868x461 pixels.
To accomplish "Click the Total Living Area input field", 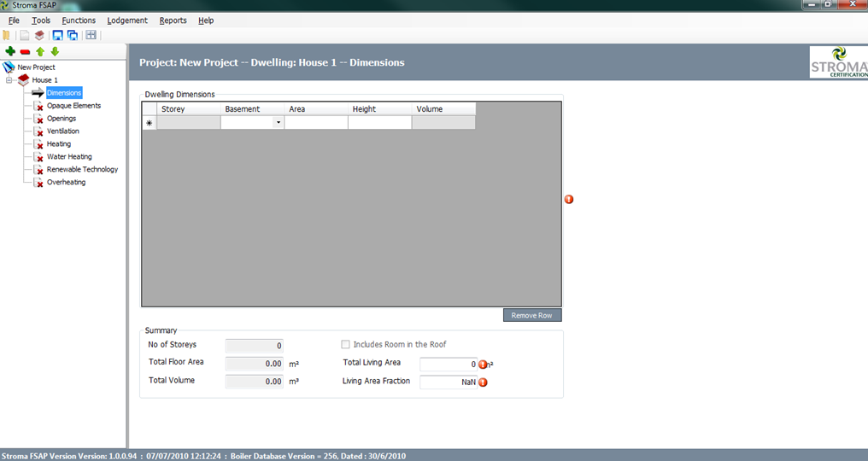I will [449, 365].
